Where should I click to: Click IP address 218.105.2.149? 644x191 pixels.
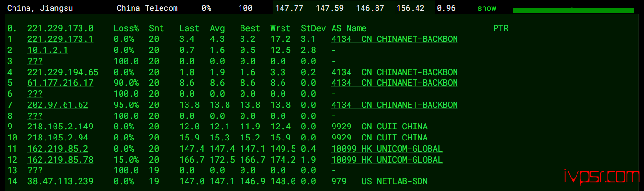point(60,127)
